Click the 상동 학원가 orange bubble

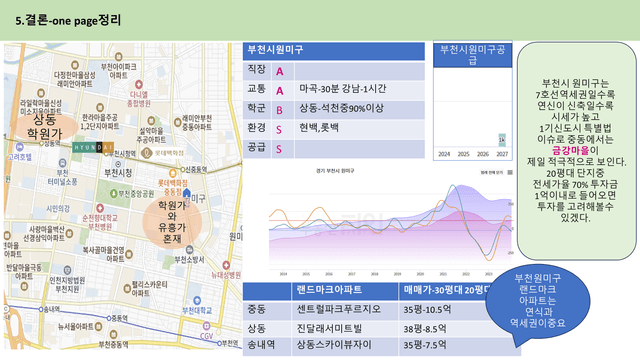pos(46,127)
